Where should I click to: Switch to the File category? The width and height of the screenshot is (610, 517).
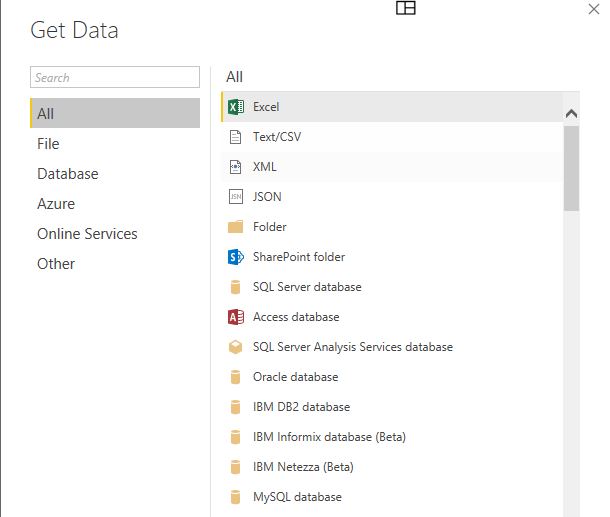pos(48,144)
